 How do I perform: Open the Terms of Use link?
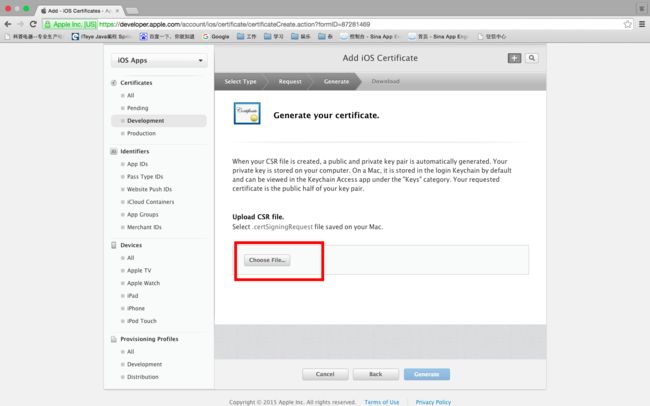coord(382,402)
